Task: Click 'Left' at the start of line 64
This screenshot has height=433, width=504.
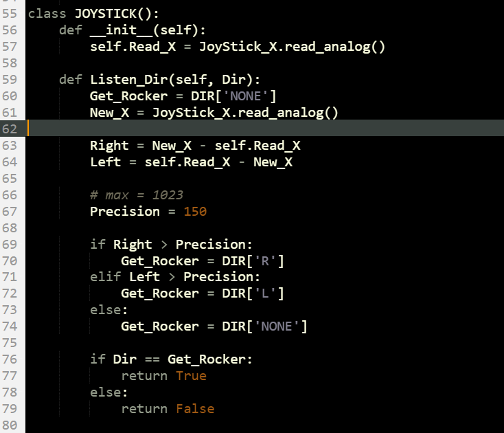Action: tap(105, 162)
